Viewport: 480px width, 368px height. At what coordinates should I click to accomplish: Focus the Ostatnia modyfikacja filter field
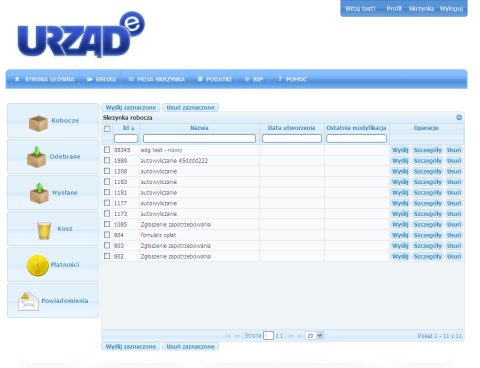point(356,138)
